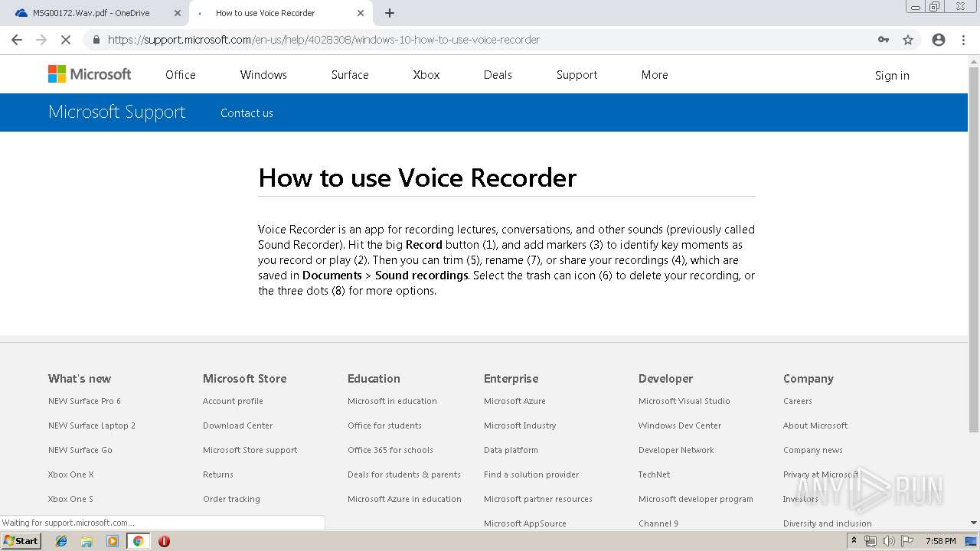This screenshot has height=551, width=980.
Task: Bookmark this page with star icon
Action: pyautogui.click(x=908, y=40)
